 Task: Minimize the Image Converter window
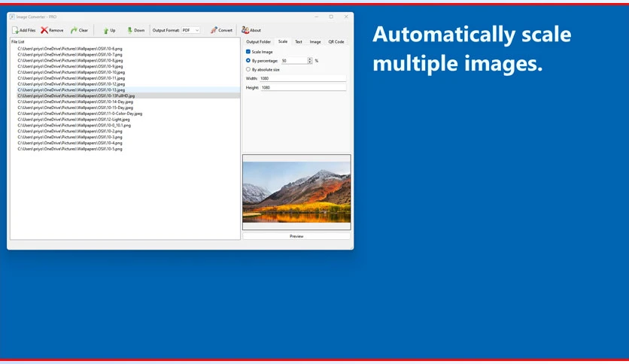[317, 17]
